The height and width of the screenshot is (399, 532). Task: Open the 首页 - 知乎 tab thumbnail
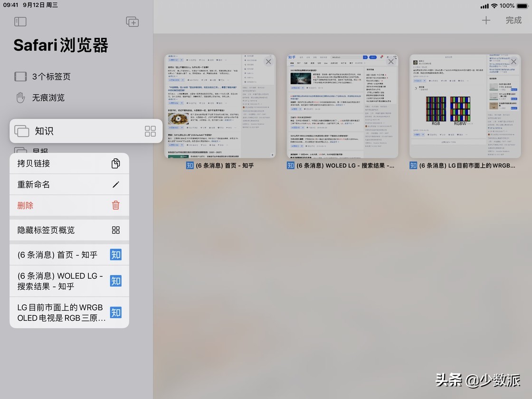tap(220, 106)
